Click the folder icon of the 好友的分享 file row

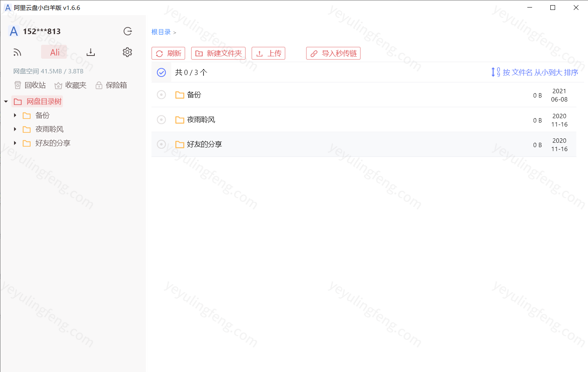[180, 145]
